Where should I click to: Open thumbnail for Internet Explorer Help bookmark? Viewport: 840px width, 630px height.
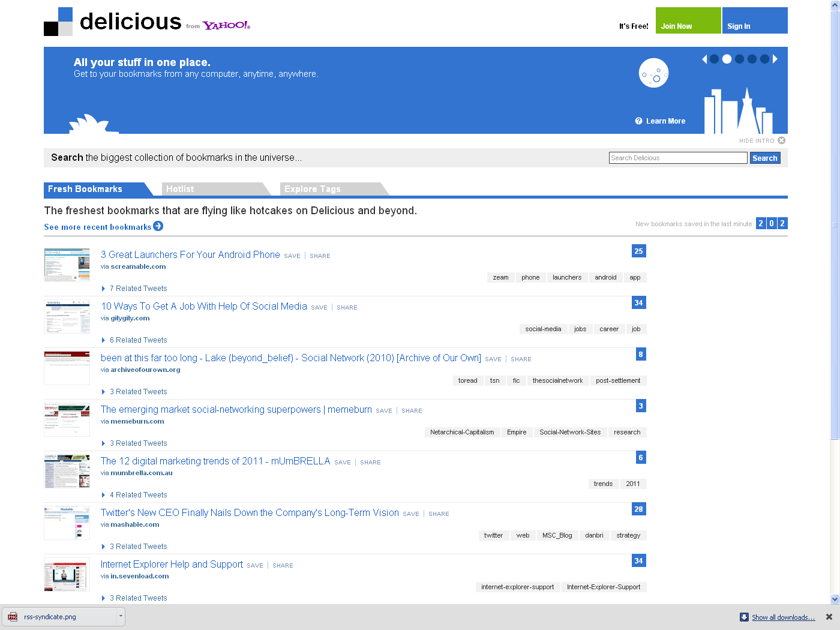pos(67,574)
